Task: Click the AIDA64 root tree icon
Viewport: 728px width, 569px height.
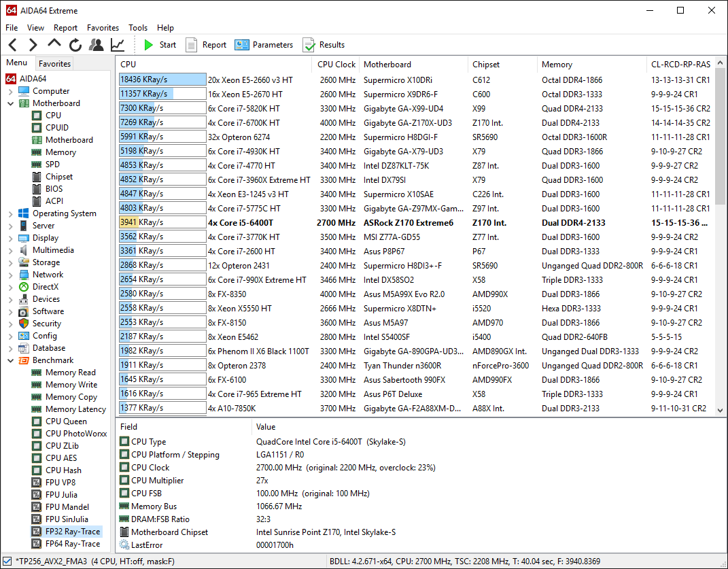Action: [11, 78]
